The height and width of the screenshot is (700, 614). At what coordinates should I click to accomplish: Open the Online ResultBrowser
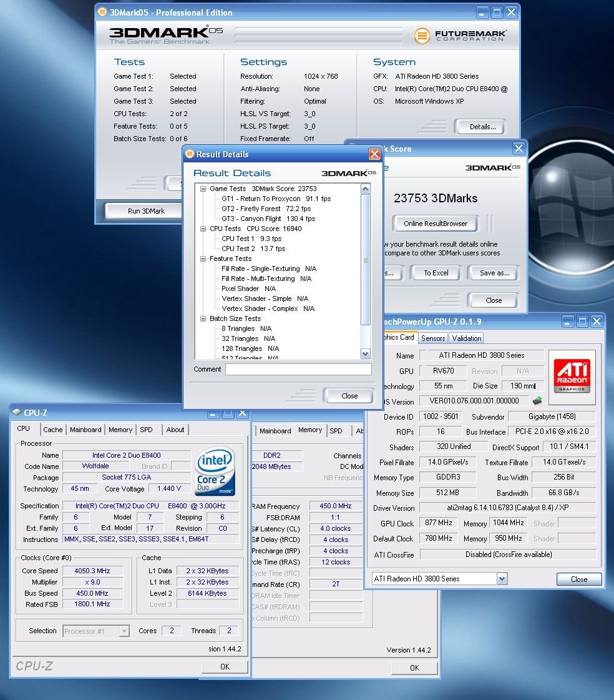point(436,224)
